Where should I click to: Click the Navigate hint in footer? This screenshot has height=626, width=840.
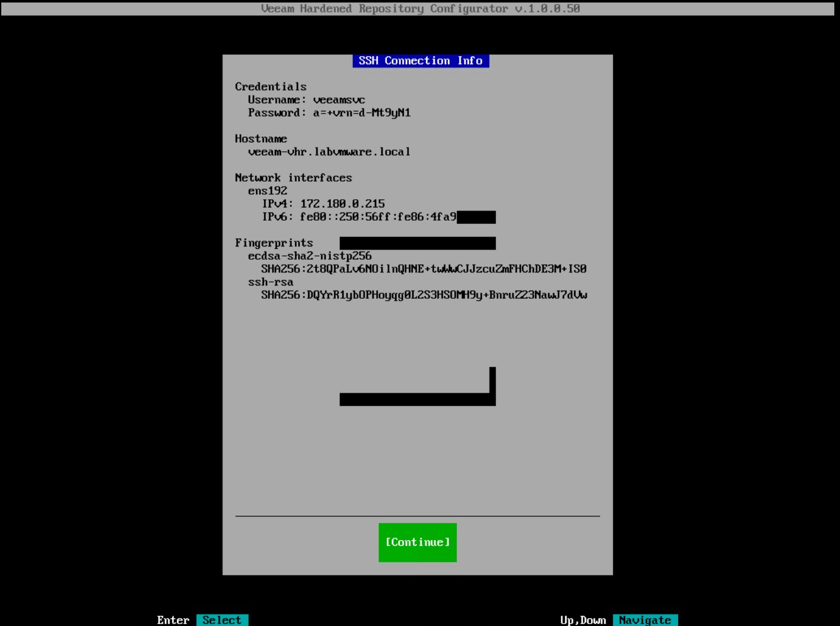click(645, 620)
